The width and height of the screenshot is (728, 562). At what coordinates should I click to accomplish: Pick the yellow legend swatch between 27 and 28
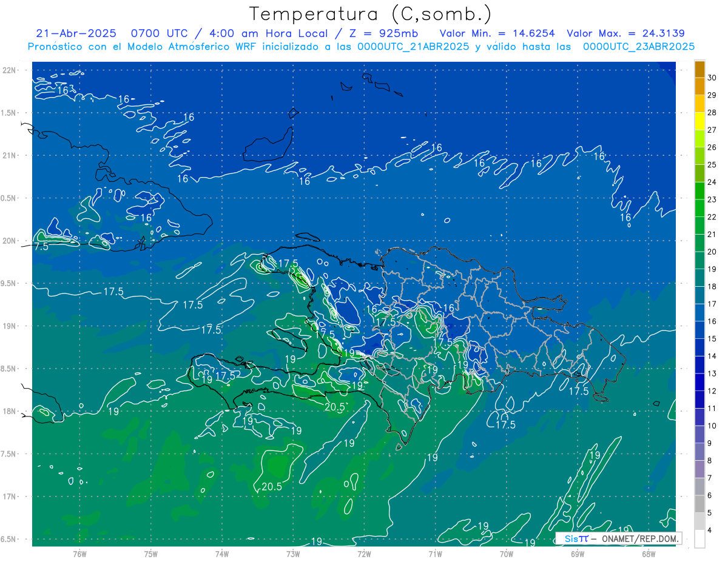click(700, 121)
